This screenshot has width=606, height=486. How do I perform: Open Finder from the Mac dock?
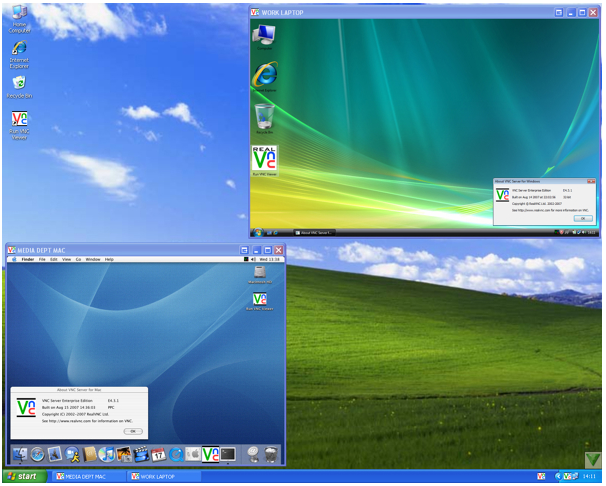(x=20, y=454)
